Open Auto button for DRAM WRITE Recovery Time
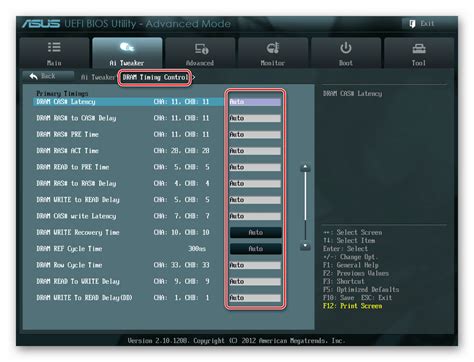Viewport: 474px width, 362px height. pos(256,232)
